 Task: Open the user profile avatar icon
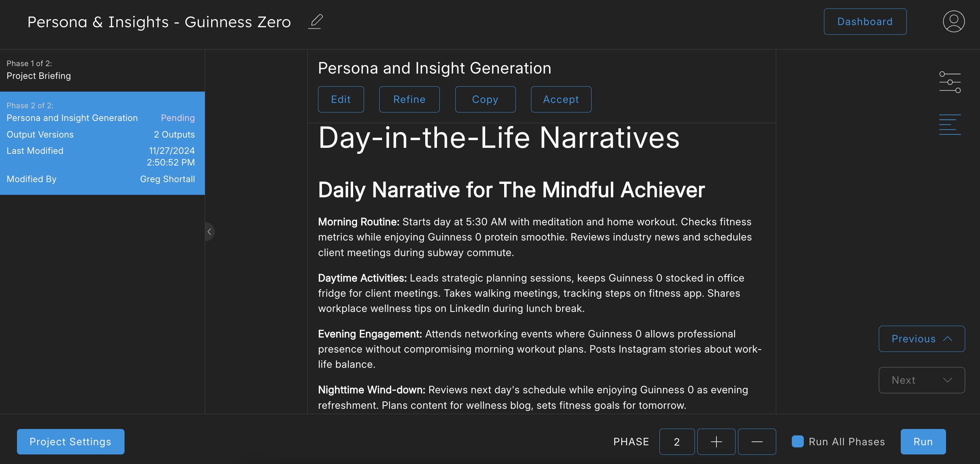(x=953, y=22)
